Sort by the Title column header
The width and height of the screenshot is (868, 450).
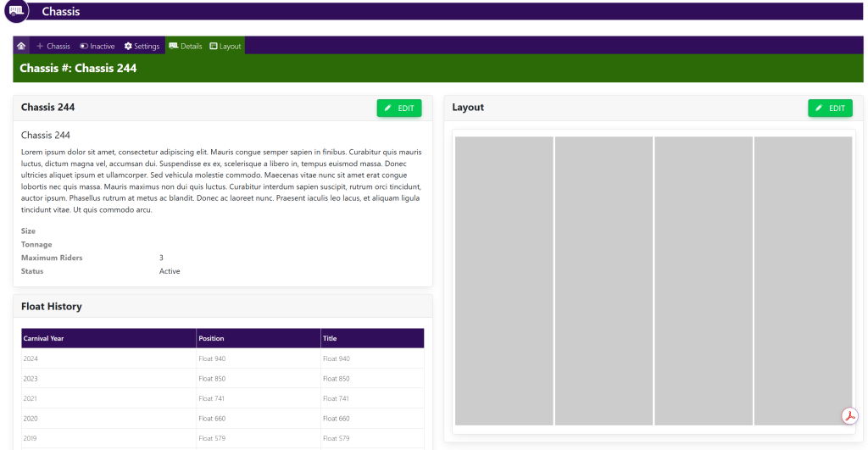(x=330, y=338)
